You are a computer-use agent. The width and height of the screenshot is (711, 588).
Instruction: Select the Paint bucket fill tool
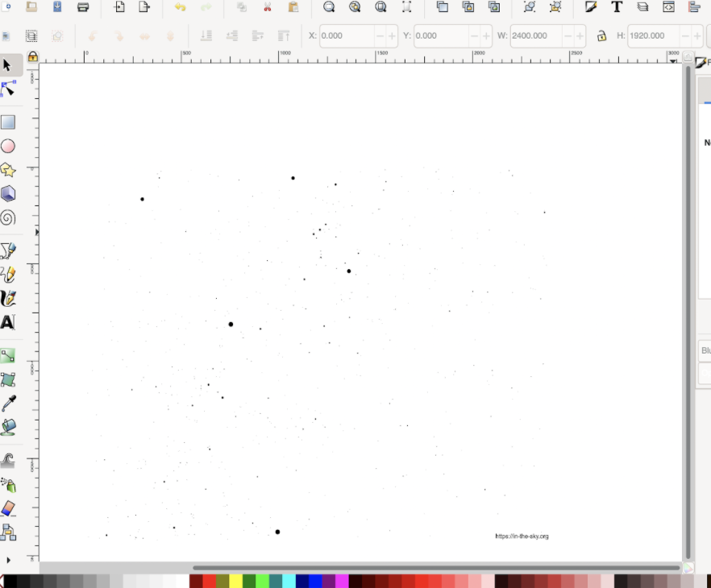[10, 427]
